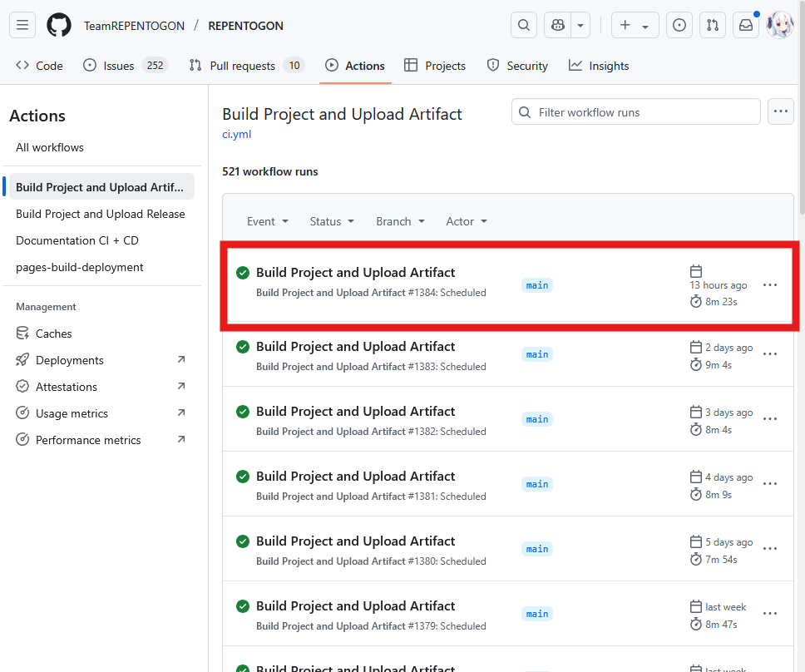Click main branch label on run #1384

click(537, 285)
